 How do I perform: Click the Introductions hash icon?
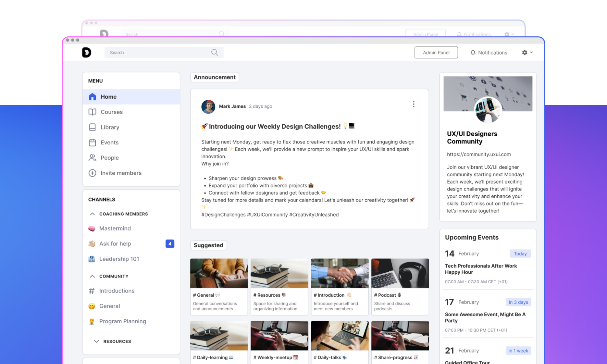(x=92, y=291)
